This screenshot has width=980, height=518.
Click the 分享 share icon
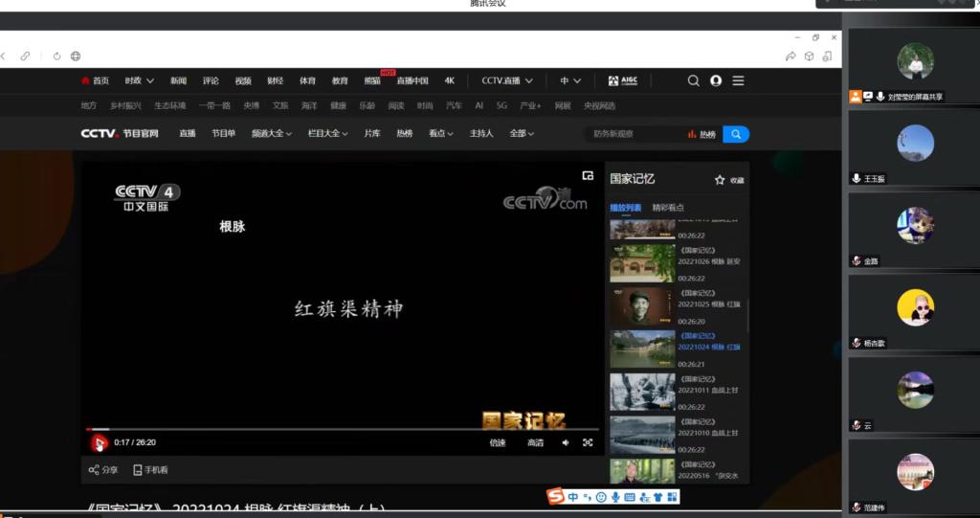coord(94,470)
